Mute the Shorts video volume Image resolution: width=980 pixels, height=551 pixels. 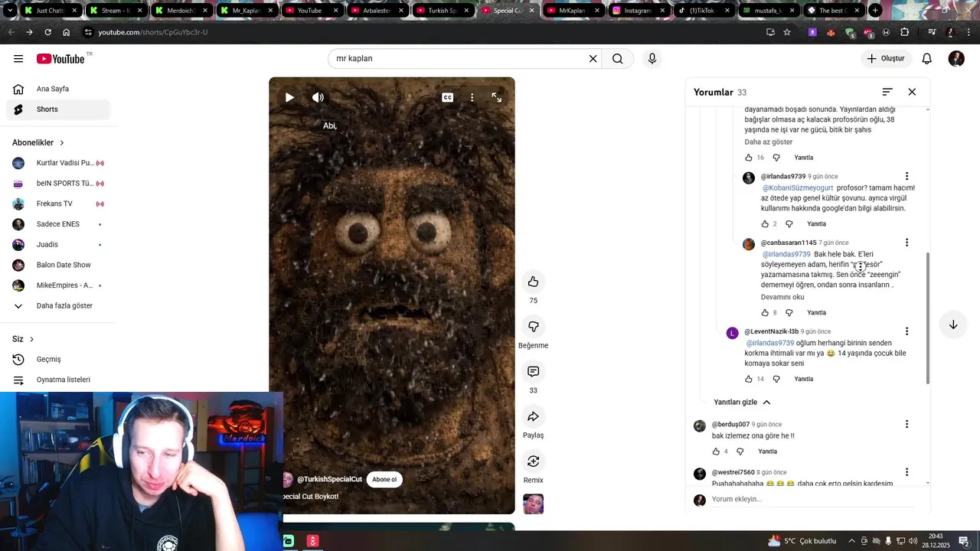[318, 97]
